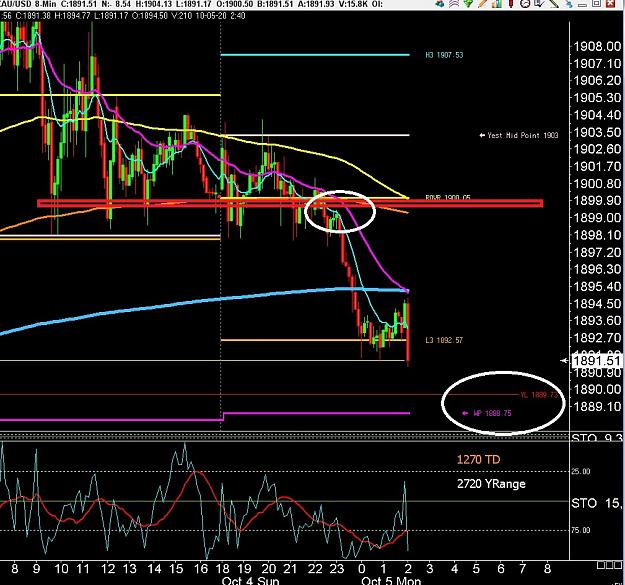
Task: Click the 75.00 stochastic level label
Action: click(580, 530)
